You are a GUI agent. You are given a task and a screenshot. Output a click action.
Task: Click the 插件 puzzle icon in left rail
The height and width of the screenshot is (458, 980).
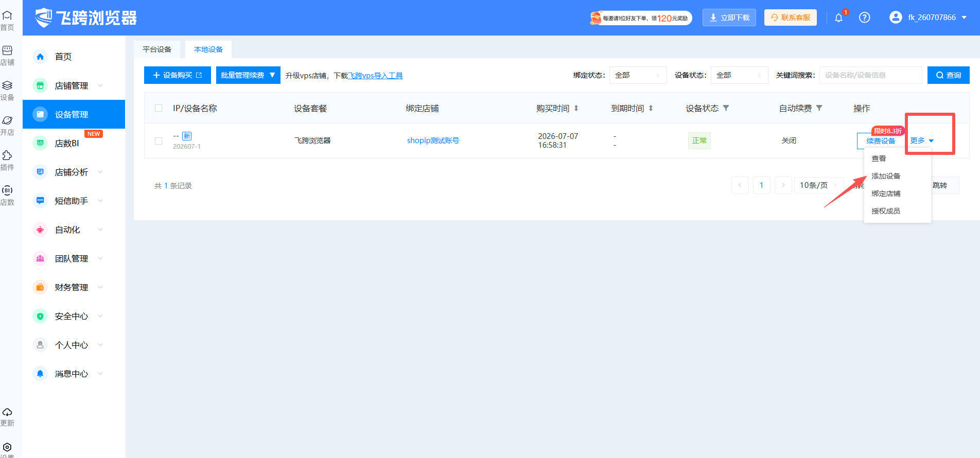click(x=7, y=155)
